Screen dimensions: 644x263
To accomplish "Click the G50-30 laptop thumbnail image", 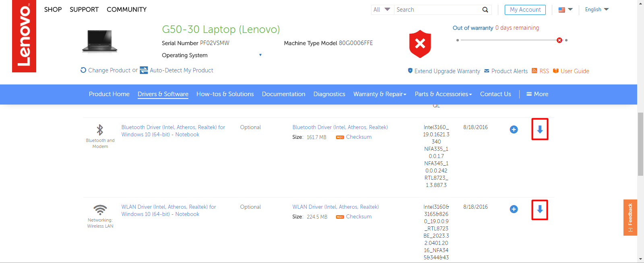I will pyautogui.click(x=100, y=41).
